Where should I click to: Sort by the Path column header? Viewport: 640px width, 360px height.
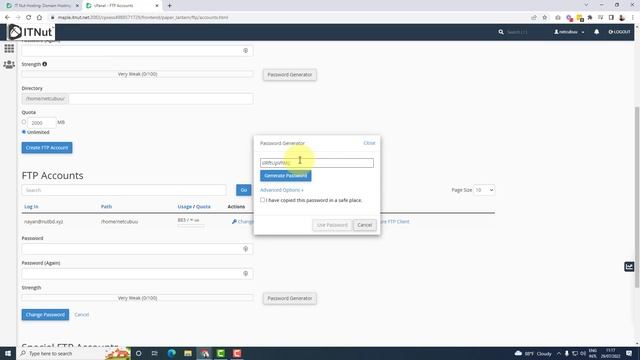(106, 207)
